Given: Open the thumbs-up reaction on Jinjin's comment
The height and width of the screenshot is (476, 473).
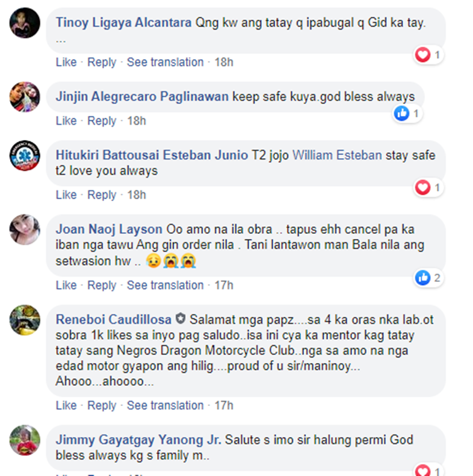Looking at the screenshot, I should pos(407,113).
